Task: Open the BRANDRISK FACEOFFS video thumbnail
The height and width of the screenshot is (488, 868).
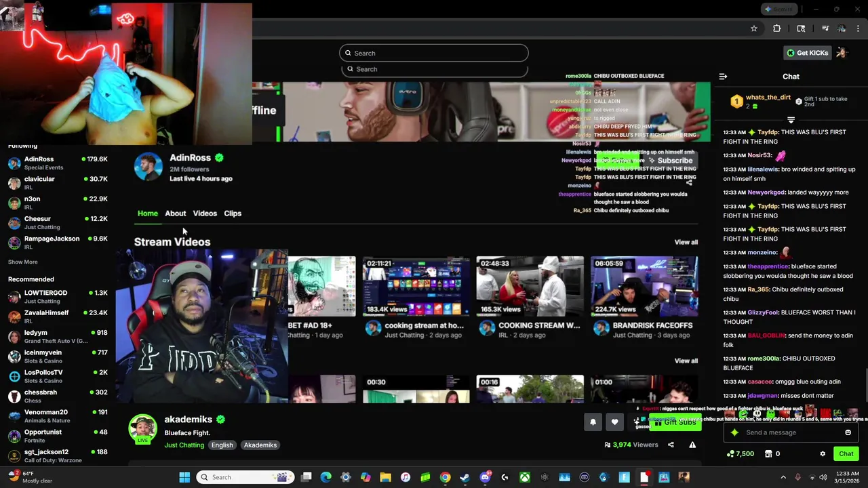Action: point(644,286)
